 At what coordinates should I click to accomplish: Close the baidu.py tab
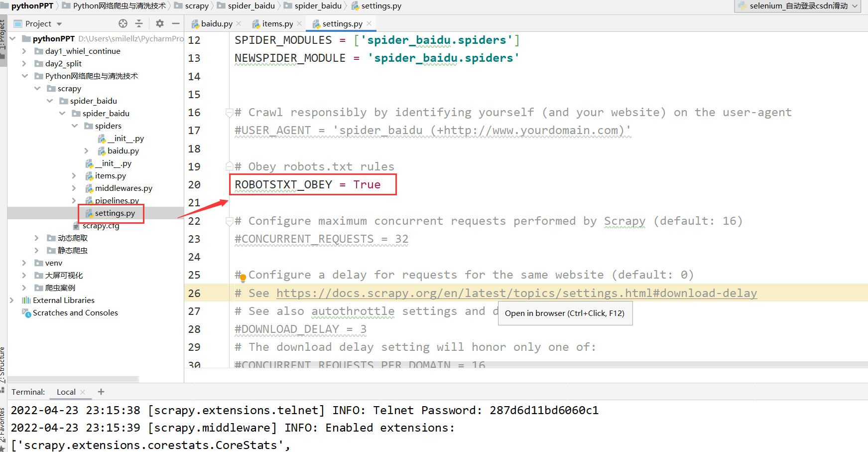[x=239, y=23]
